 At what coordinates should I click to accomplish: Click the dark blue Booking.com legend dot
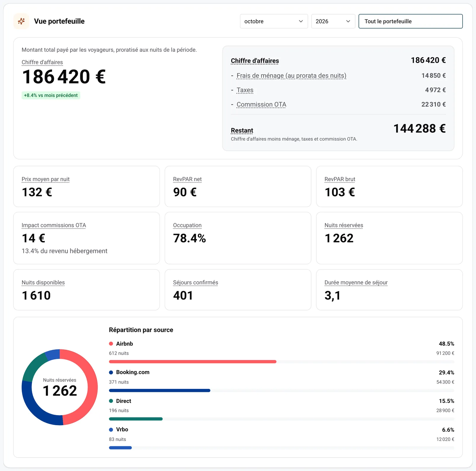click(111, 373)
